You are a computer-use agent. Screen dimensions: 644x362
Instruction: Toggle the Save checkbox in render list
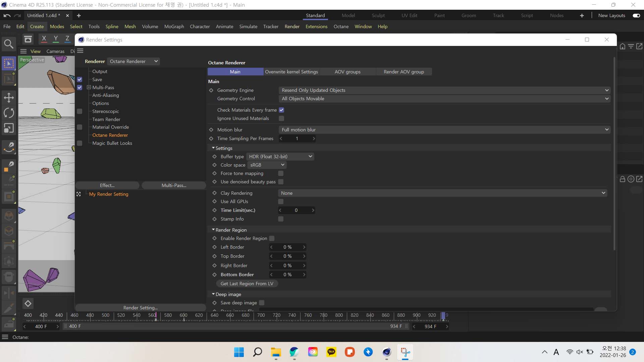(x=79, y=79)
